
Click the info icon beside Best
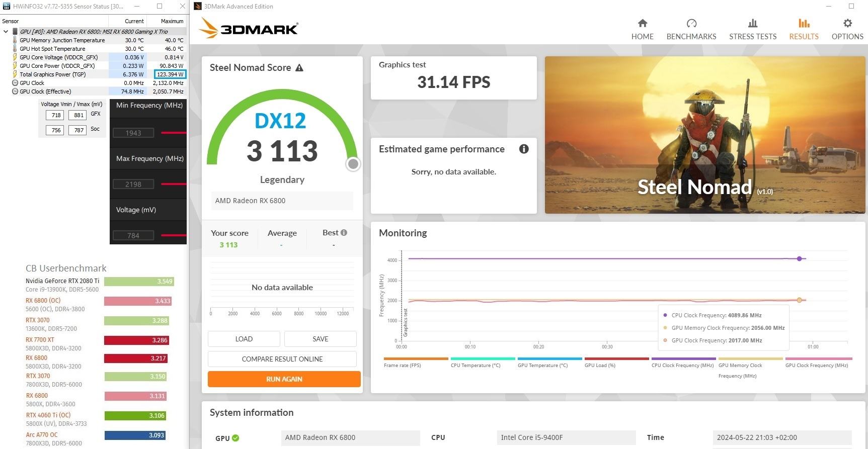pos(344,232)
